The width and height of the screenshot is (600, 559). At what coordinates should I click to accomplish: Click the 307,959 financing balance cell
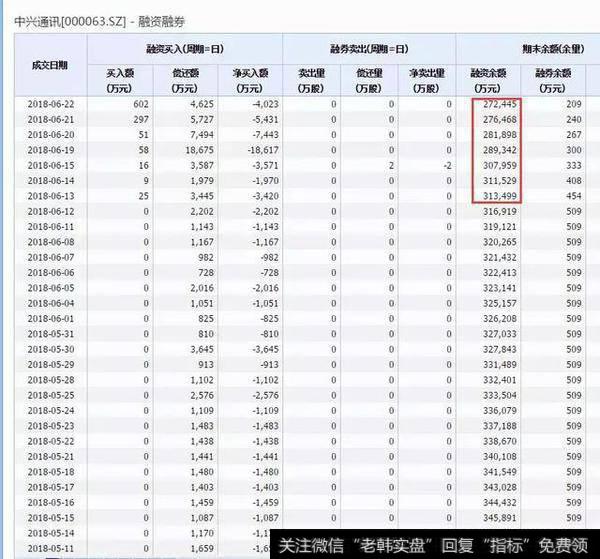tap(500, 165)
